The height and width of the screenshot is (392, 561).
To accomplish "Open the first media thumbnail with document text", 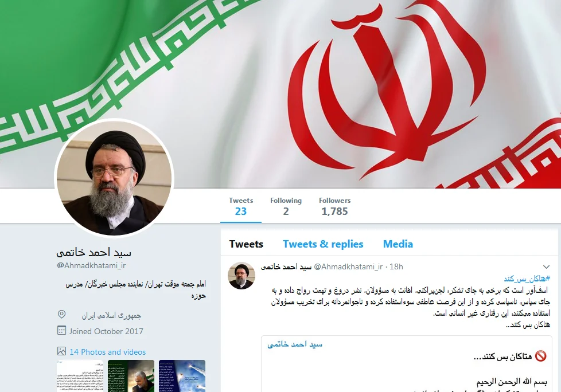I will tap(80, 376).
